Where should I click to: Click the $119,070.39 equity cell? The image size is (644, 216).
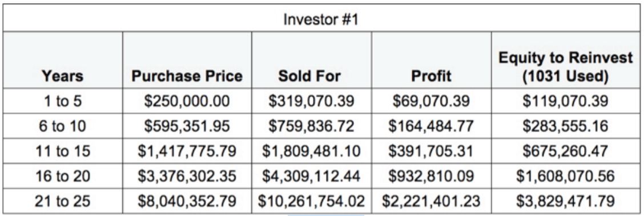pyautogui.click(x=566, y=101)
